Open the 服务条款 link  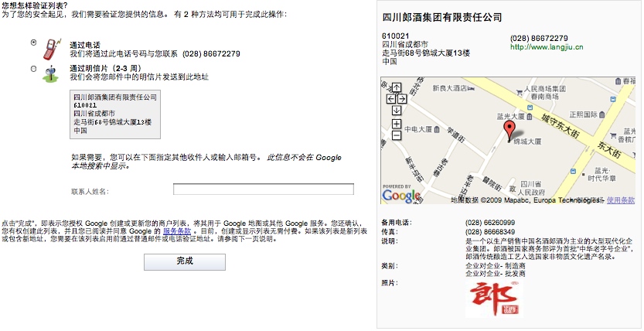pyautogui.click(x=176, y=230)
